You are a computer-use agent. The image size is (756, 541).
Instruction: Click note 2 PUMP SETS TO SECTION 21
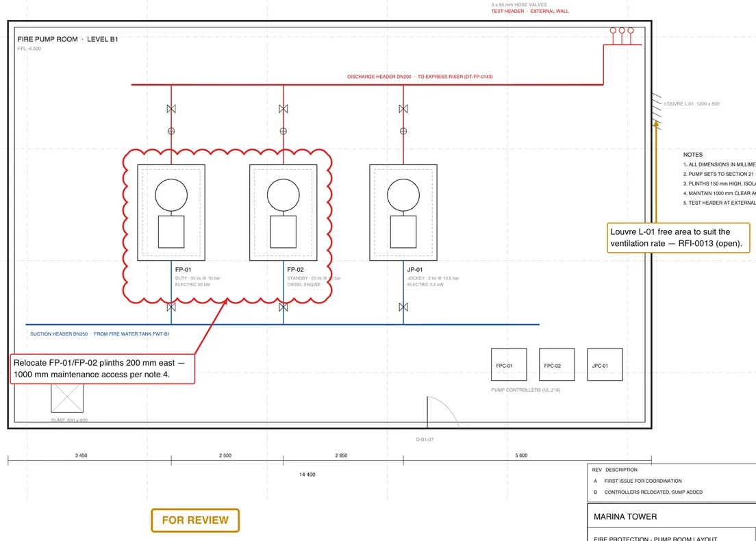[x=719, y=174]
